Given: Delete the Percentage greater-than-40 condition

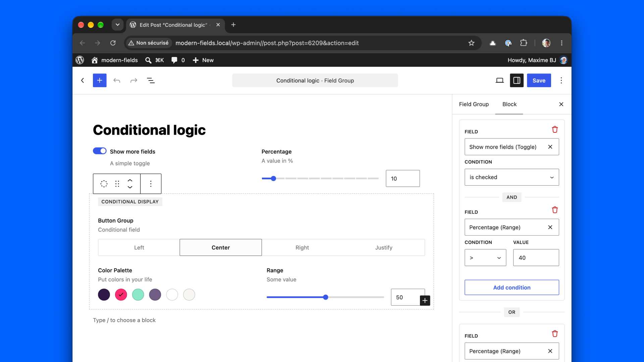Looking at the screenshot, I should (555, 210).
